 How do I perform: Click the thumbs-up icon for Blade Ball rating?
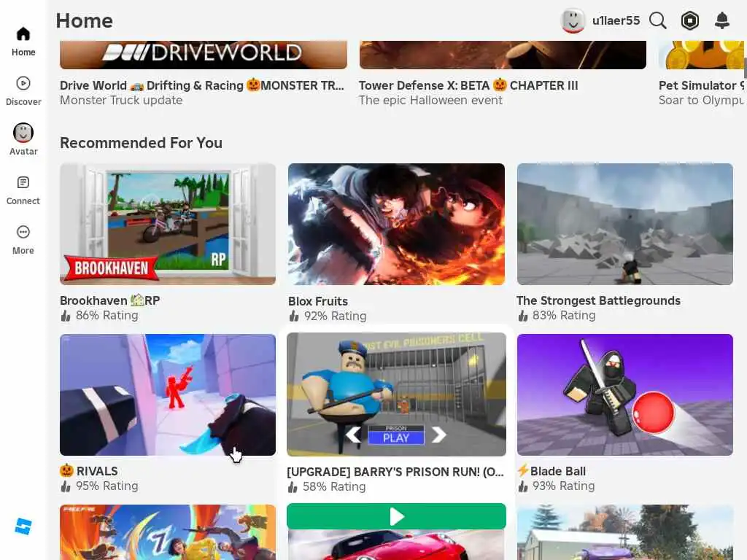[522, 486]
